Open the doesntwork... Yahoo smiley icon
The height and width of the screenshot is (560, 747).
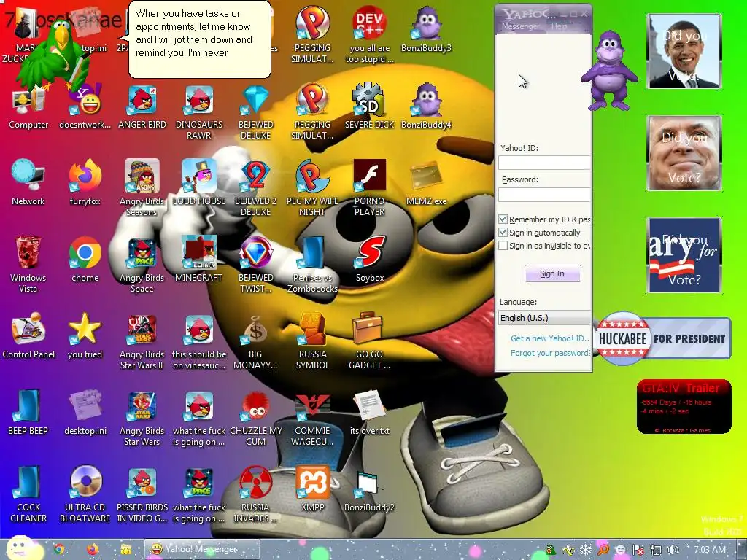[x=85, y=101]
